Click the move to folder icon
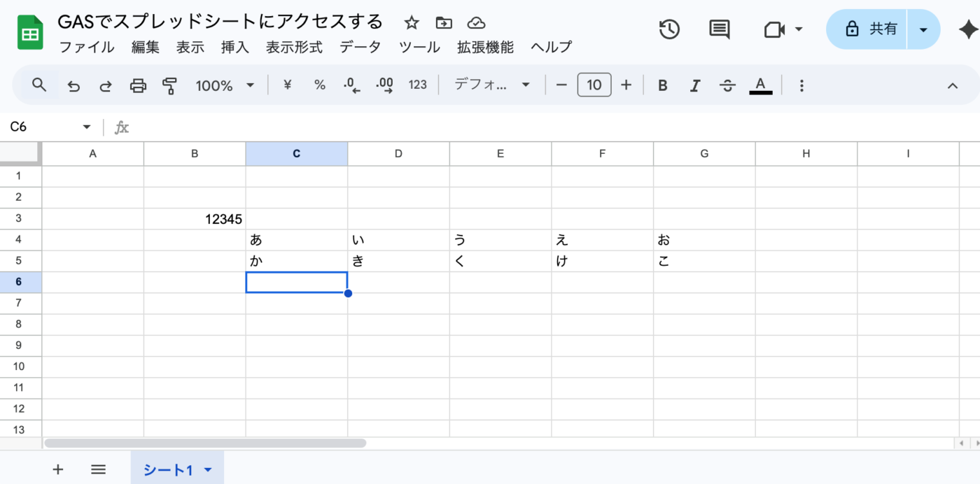Viewport: 980px width, 484px height. [444, 23]
